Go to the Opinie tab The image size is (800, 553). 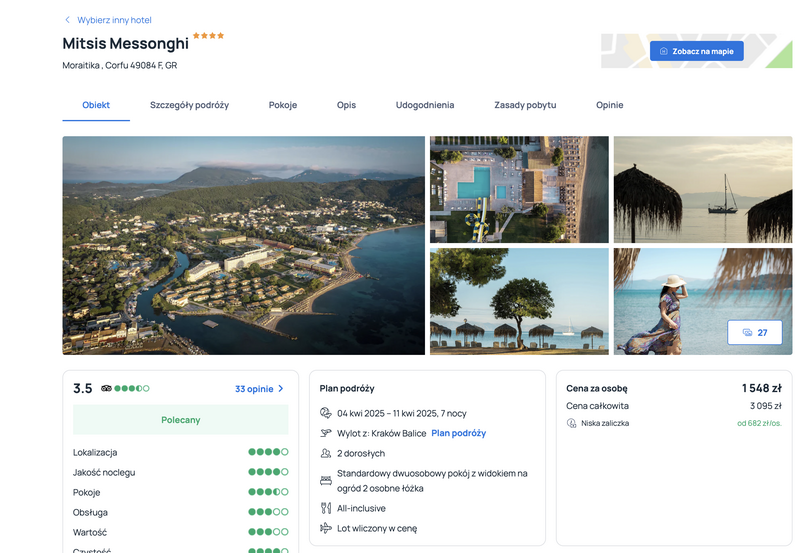610,105
